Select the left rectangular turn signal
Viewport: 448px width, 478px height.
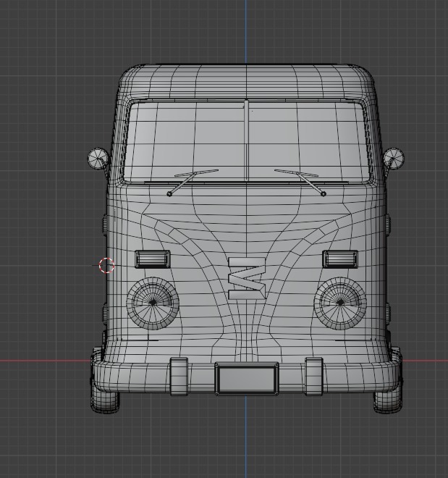point(153,259)
